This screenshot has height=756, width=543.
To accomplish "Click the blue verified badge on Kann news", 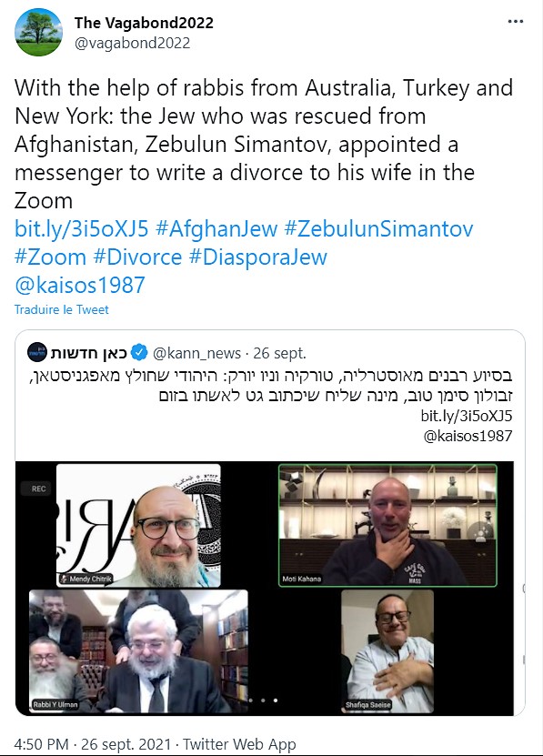I will (139, 353).
